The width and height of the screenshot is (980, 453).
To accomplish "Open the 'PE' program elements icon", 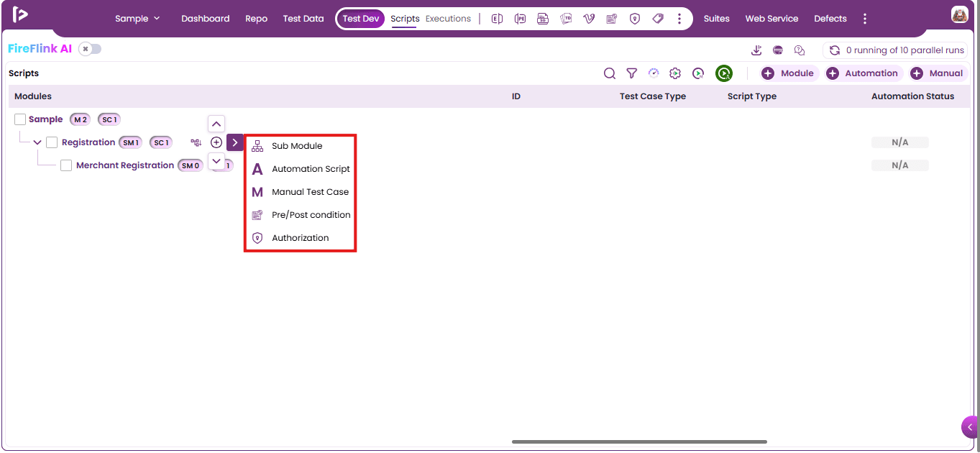I will click(x=520, y=19).
